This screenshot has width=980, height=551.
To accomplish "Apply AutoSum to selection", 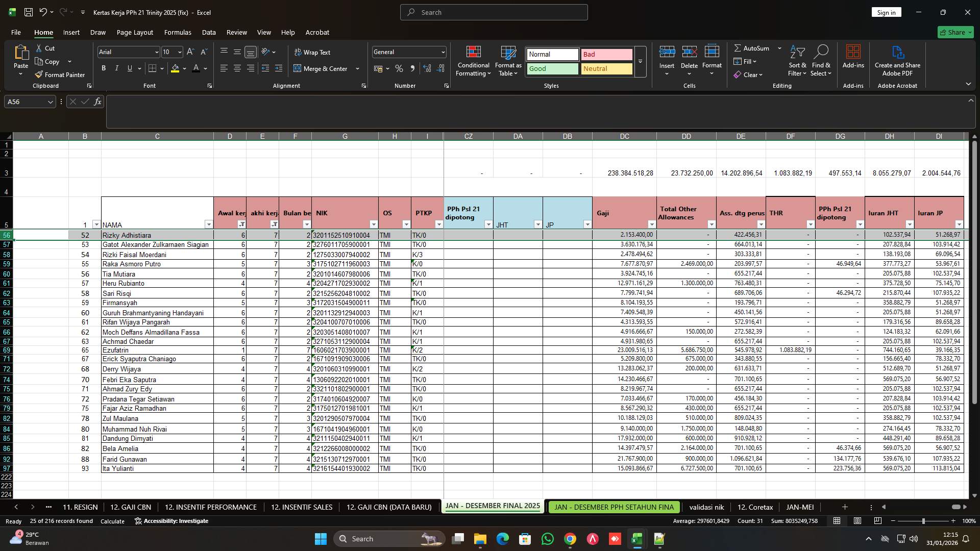I will tap(754, 48).
